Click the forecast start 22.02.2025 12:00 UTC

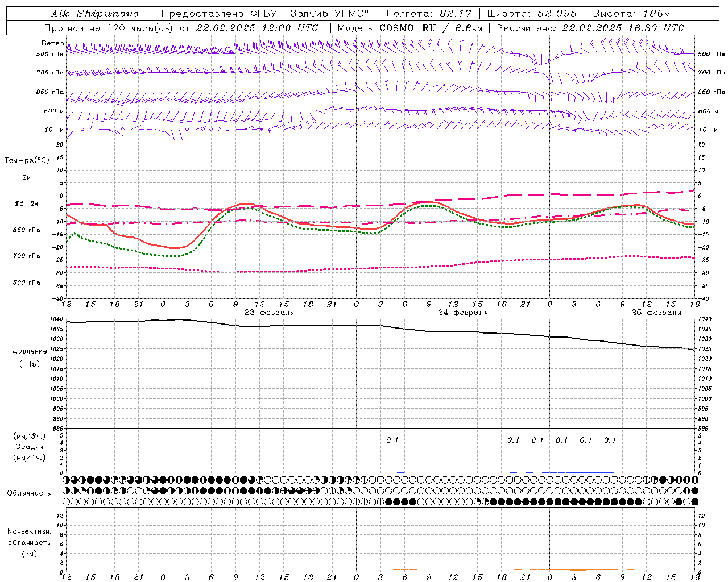click(x=257, y=28)
